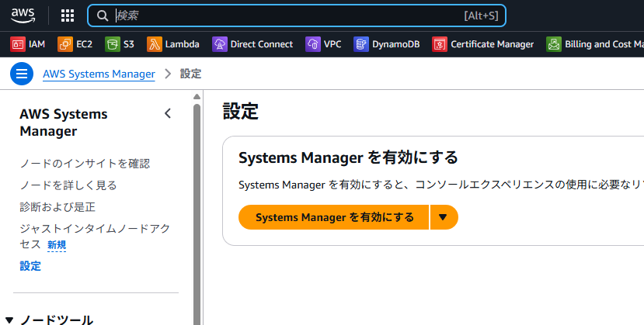Click Systems Manager を有効にする button
Image resolution: width=644 pixels, height=325 pixels.
334,217
